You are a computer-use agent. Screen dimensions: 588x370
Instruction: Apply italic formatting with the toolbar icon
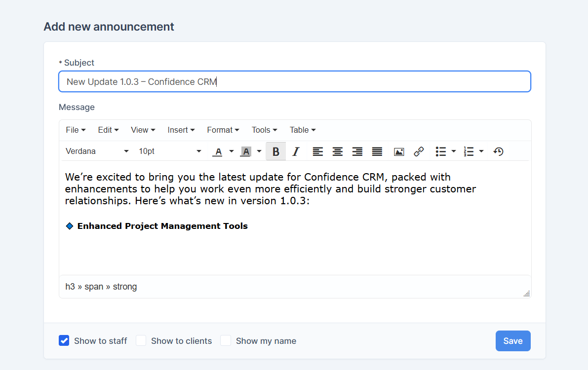(296, 151)
